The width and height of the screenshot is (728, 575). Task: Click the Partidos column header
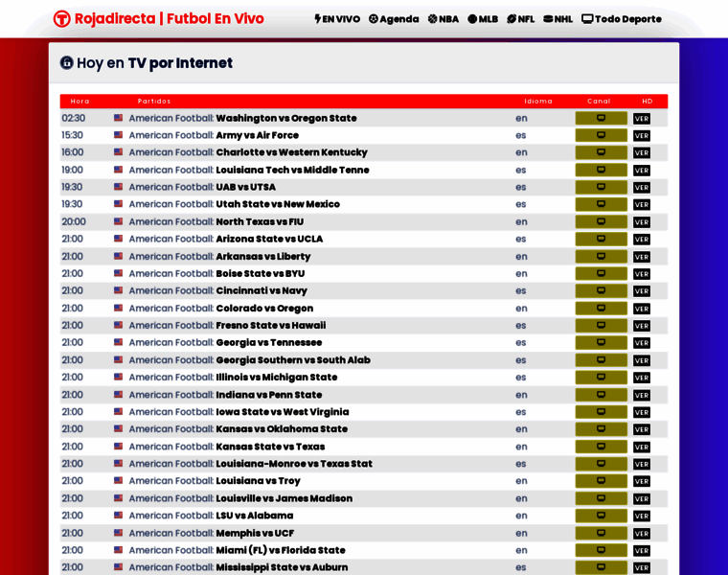tap(154, 102)
